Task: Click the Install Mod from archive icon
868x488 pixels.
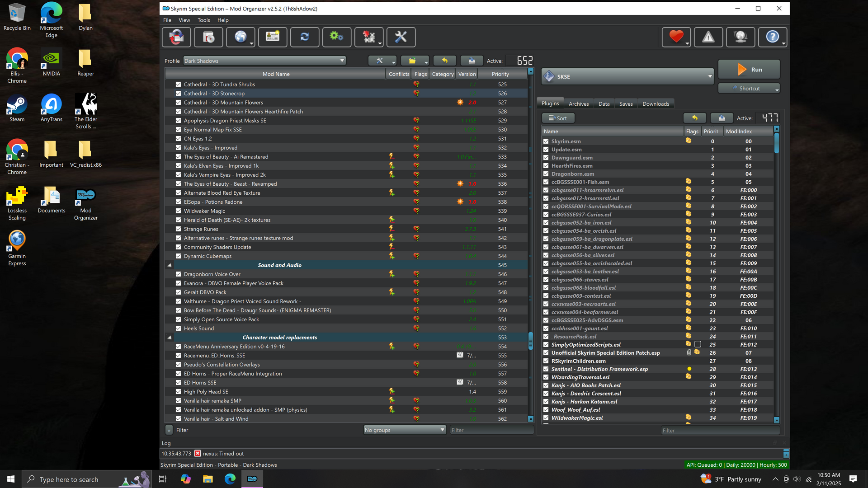Action: pyautogui.click(x=208, y=37)
